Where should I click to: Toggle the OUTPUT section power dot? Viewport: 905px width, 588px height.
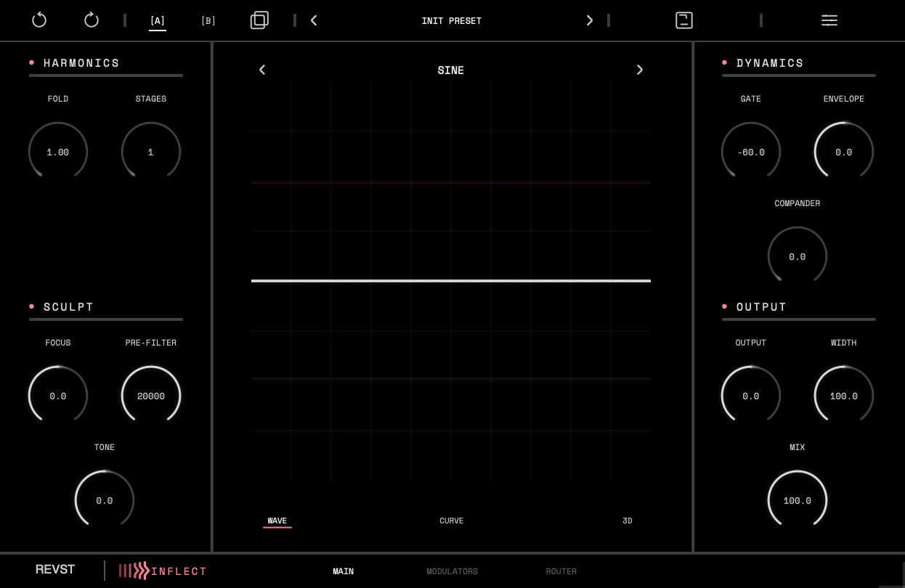[x=725, y=306]
